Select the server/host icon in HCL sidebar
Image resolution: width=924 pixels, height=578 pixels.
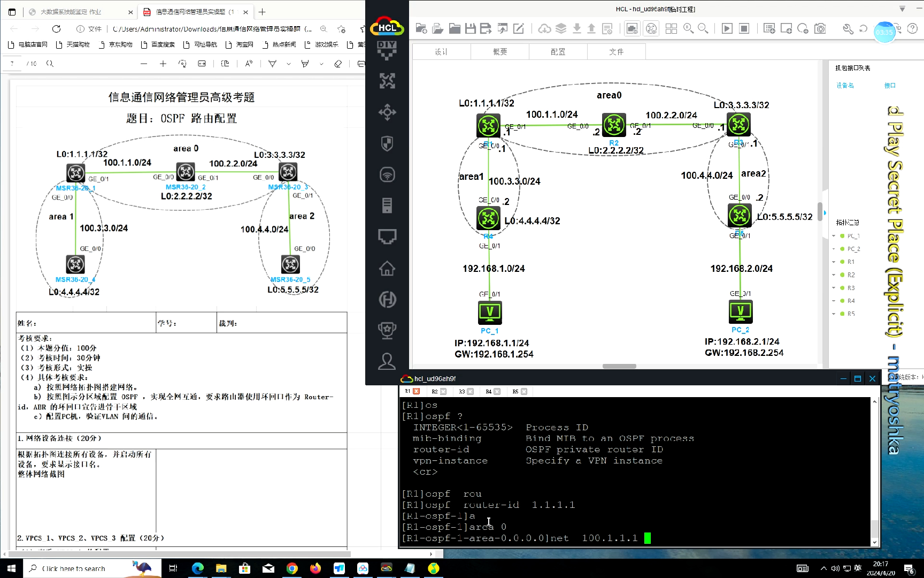click(387, 206)
